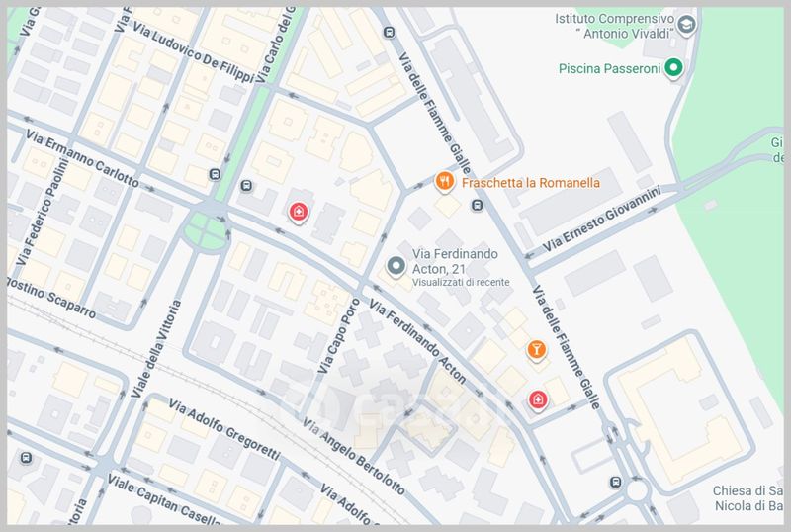Click the bus stop icon at the far left edge
791x532 pixels.
(x=26, y=459)
